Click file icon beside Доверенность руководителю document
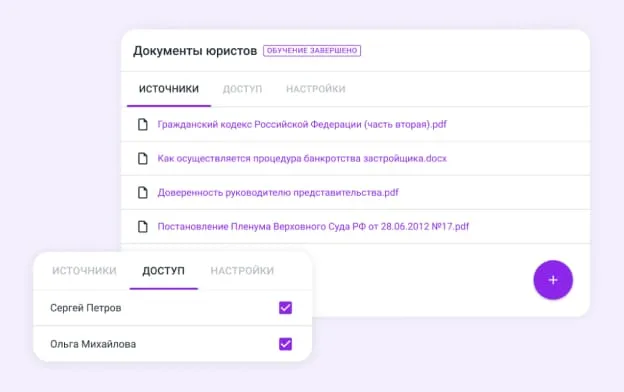Screen dimensions: 624x392 [x=142, y=193]
